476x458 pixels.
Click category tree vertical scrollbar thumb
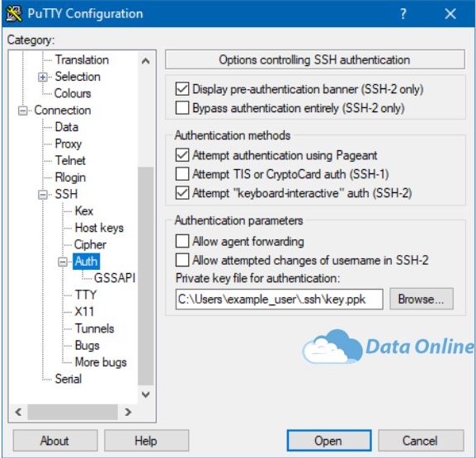click(x=146, y=276)
